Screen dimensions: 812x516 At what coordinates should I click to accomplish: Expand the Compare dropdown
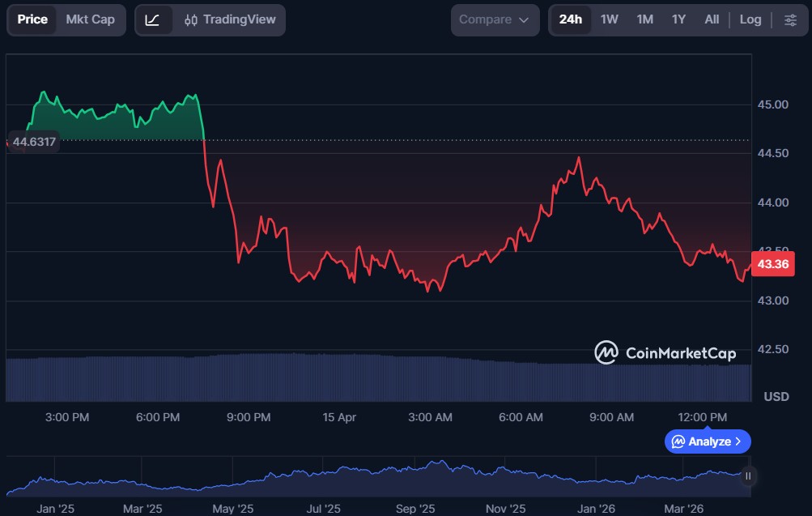[x=494, y=19]
